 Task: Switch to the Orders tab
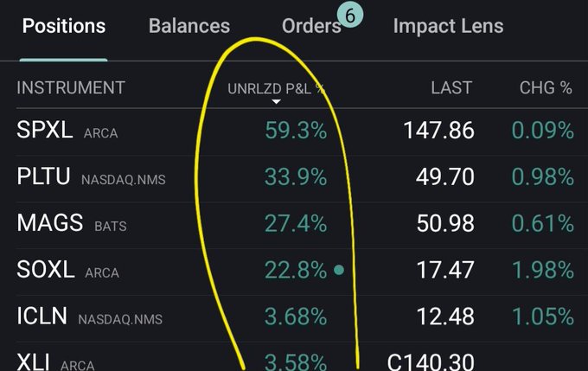[x=310, y=26]
